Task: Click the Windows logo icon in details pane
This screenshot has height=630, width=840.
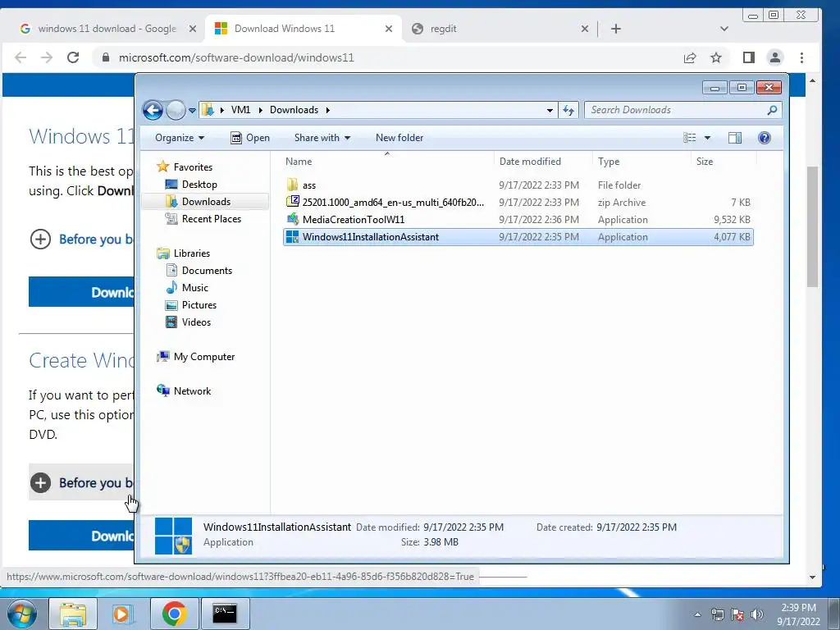Action: (173, 535)
